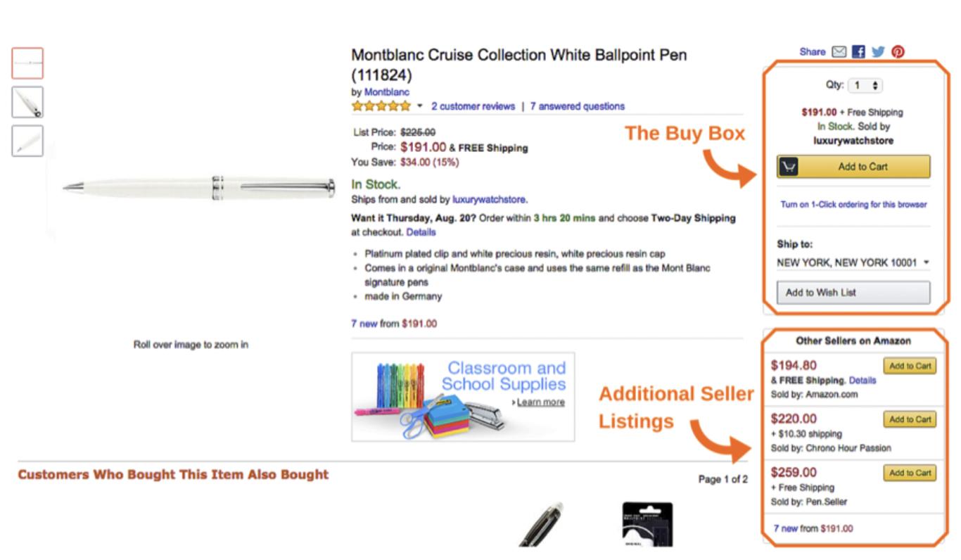Image resolution: width=961 pixels, height=560 pixels.
Task: Select the third pen thumbnail image
Action: coord(27,141)
